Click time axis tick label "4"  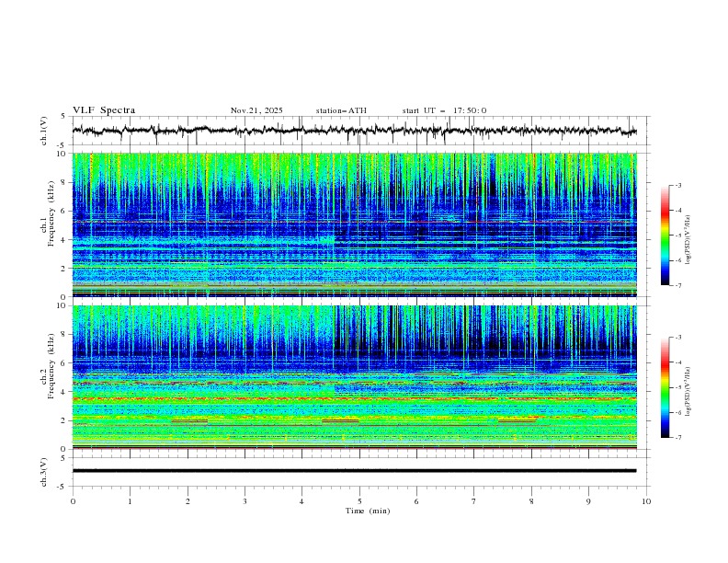pyautogui.click(x=301, y=501)
